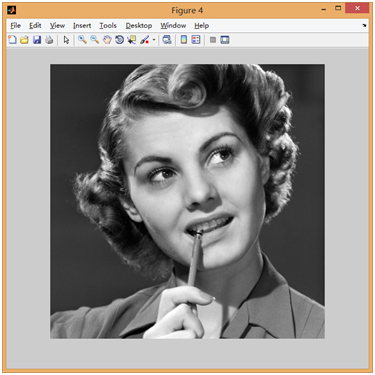Activate the Zoom In magnifier tool

coord(82,40)
